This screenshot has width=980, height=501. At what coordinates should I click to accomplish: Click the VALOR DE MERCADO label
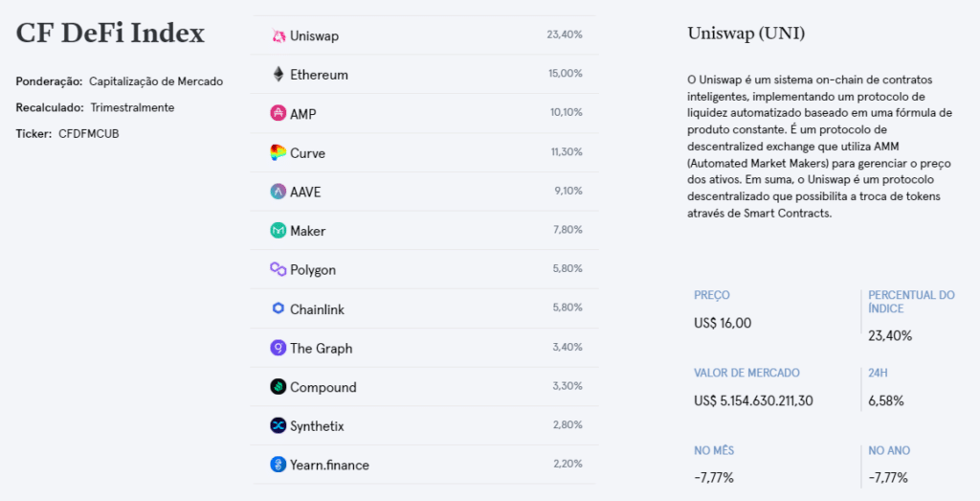coord(746,373)
